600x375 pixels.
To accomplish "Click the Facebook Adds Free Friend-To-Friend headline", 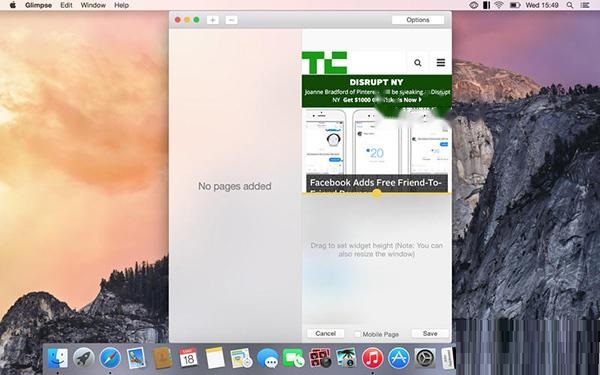I will click(x=377, y=184).
